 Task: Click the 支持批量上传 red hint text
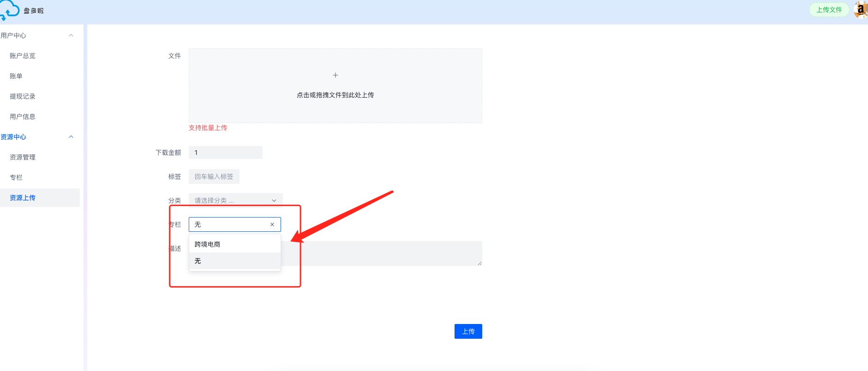pyautogui.click(x=208, y=128)
